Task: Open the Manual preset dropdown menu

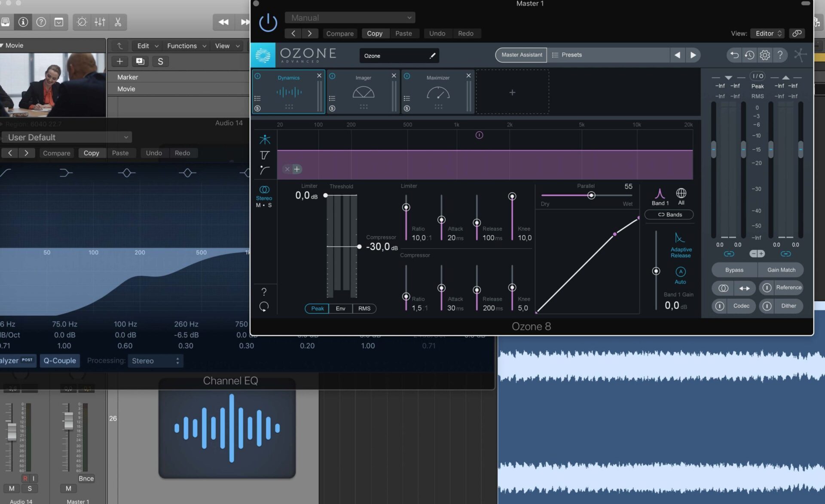Action: click(349, 18)
